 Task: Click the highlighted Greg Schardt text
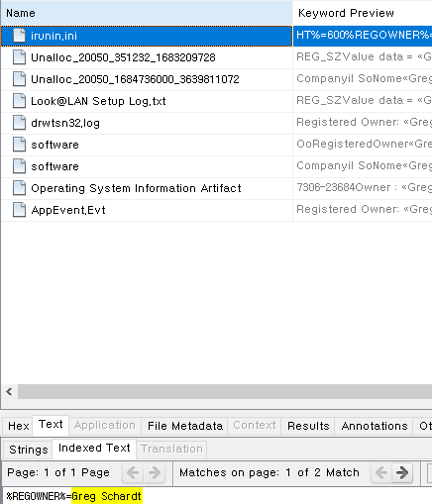pos(107,496)
